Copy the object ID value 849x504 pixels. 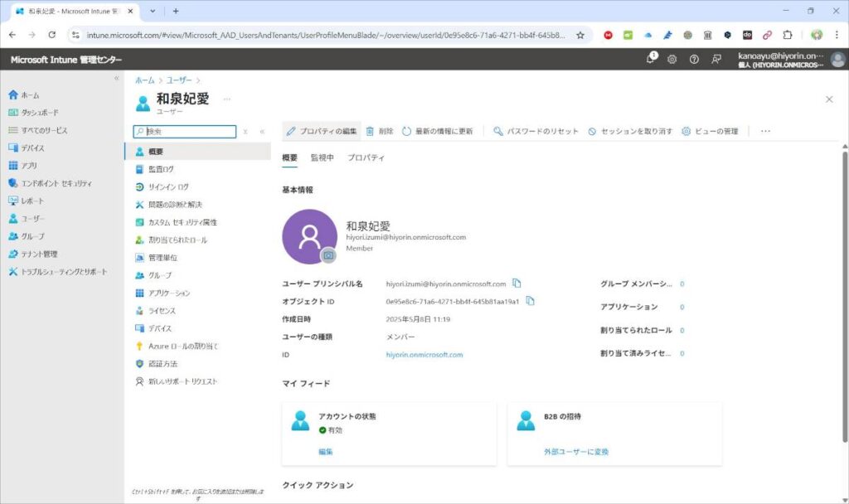pos(530,301)
